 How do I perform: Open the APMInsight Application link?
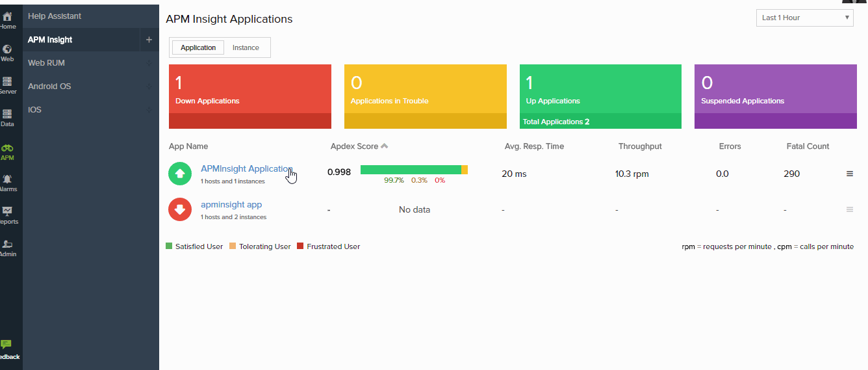pos(246,168)
